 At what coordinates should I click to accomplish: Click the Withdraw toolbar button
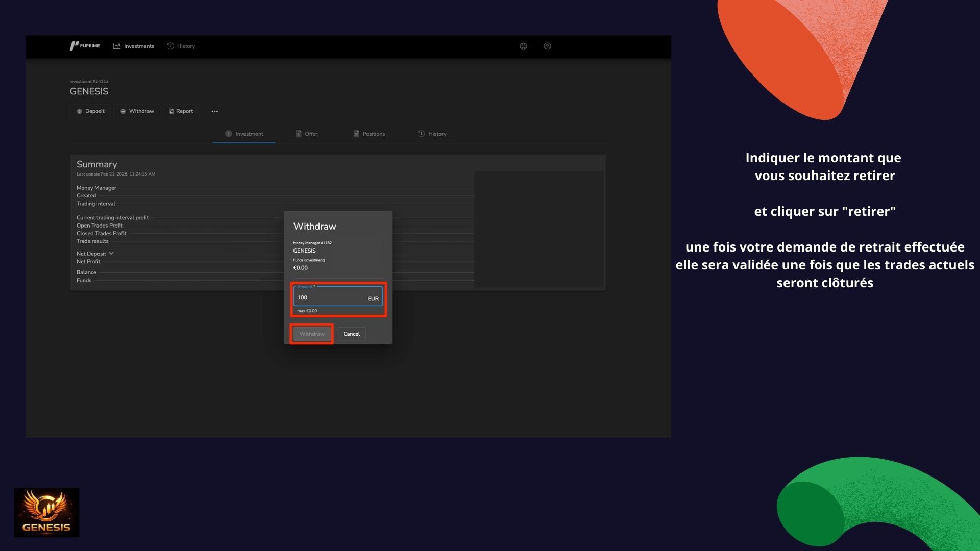tap(137, 111)
